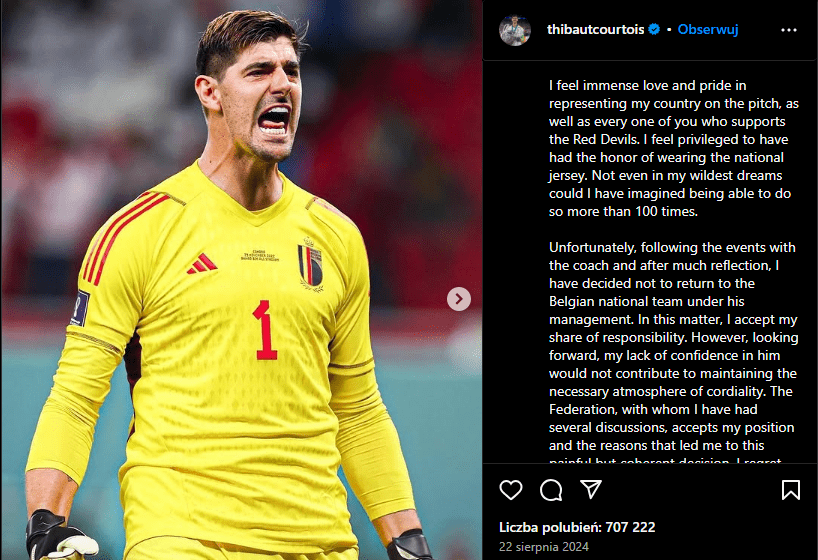
Task: Like the post with the heart icon
Action: pyautogui.click(x=511, y=490)
